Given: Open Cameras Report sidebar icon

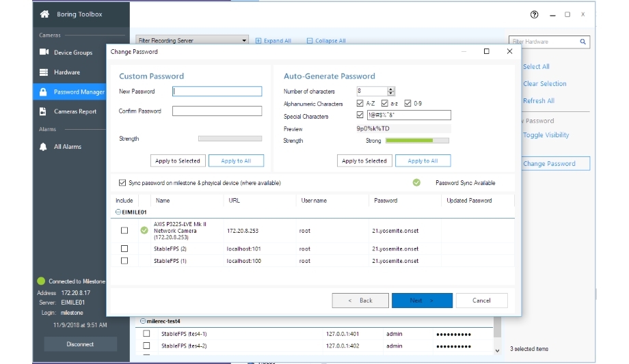Looking at the screenshot, I should (x=44, y=112).
